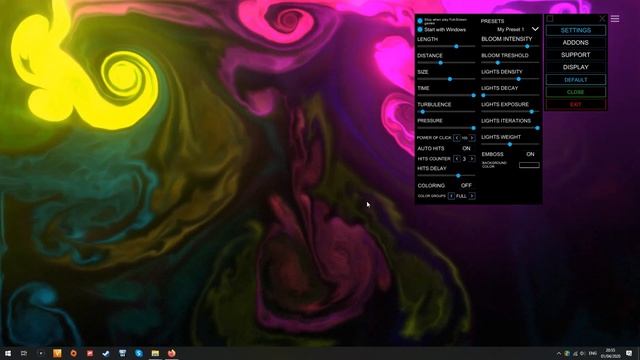Click the red Exit button
640x360 pixels.
click(576, 104)
